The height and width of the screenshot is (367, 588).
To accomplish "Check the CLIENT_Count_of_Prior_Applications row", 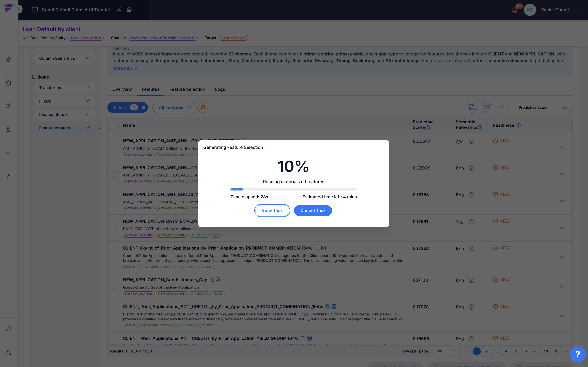I will 114,257.
